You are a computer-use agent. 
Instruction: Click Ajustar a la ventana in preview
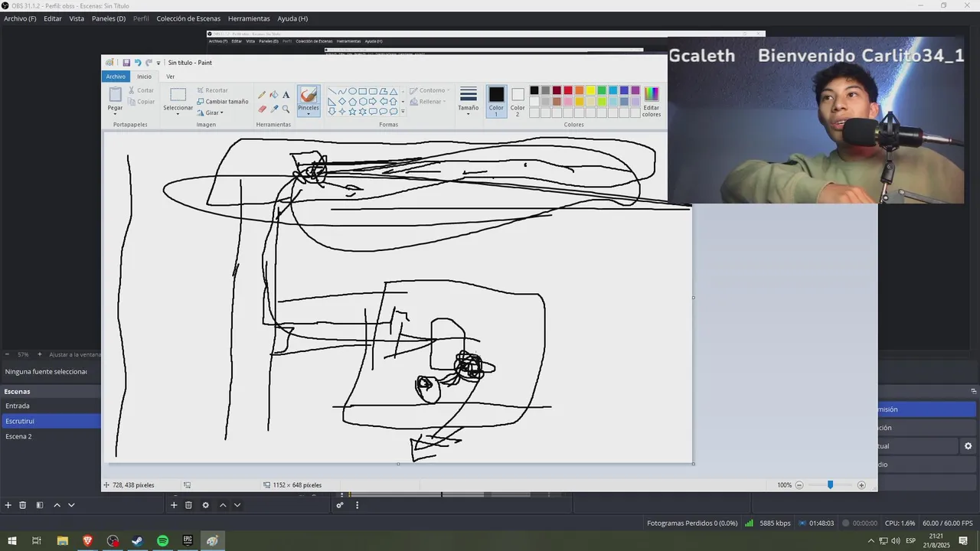tap(76, 354)
